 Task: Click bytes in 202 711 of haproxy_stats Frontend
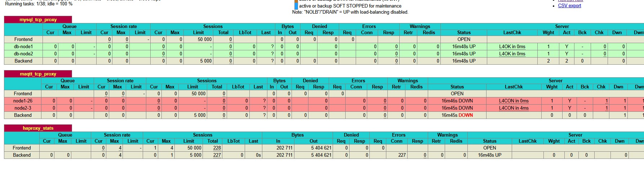coord(284,148)
